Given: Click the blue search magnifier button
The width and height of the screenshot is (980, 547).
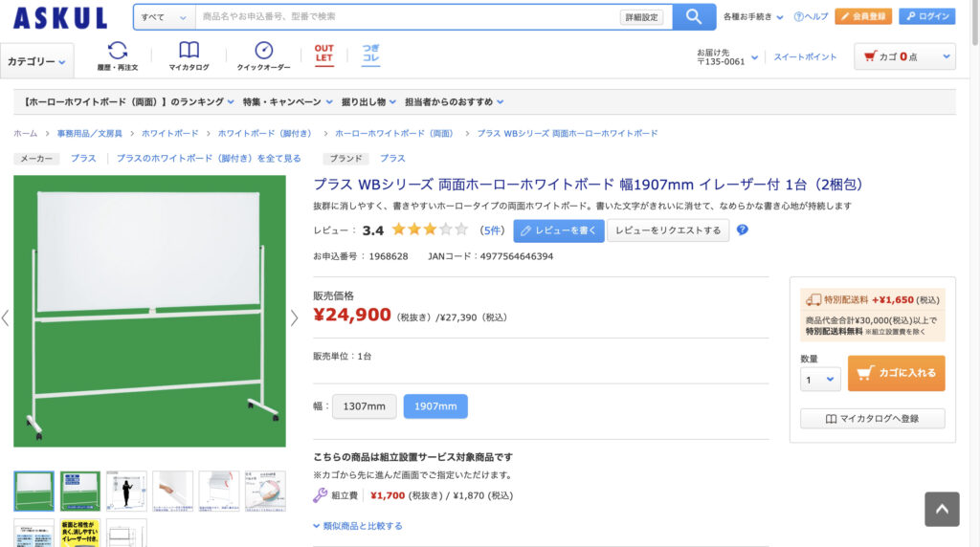Looking at the screenshot, I should point(694,17).
